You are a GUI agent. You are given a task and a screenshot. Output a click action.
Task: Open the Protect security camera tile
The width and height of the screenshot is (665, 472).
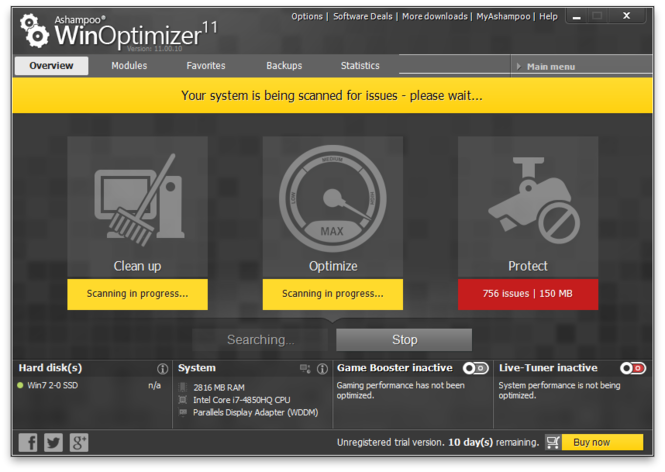pos(528,207)
